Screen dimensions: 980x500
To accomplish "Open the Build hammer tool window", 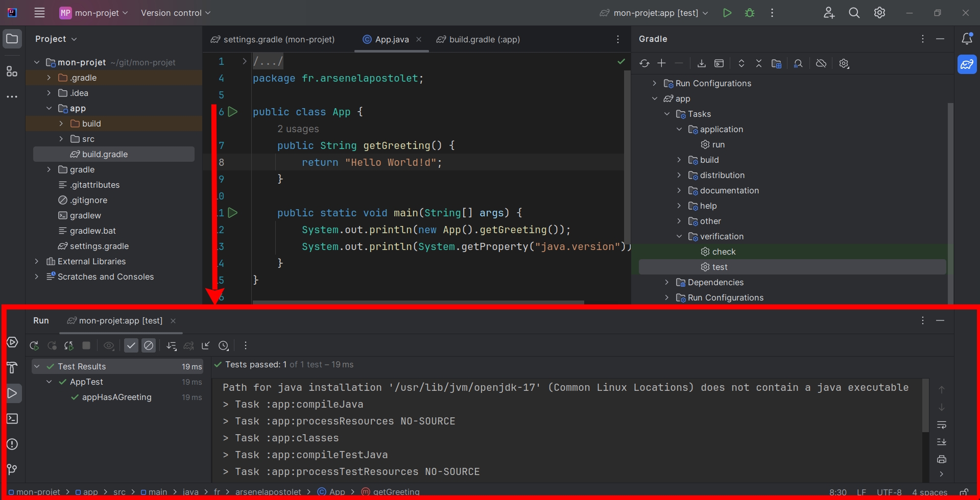I will (x=12, y=367).
